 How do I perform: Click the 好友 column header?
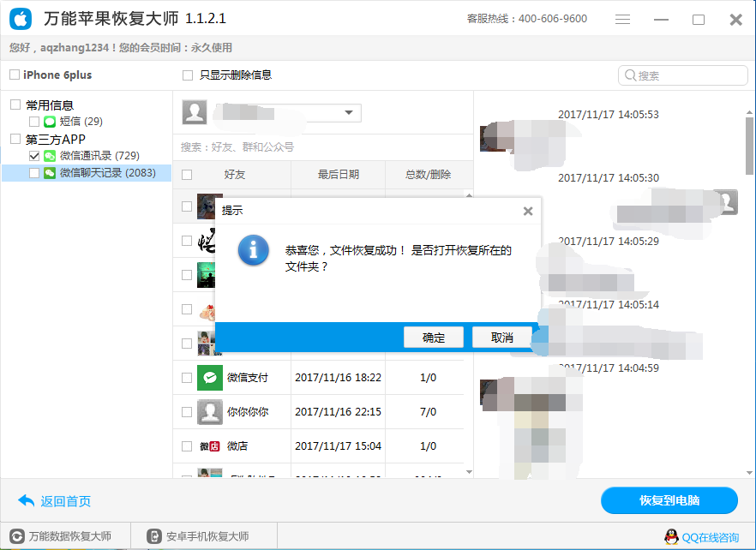pyautogui.click(x=235, y=175)
